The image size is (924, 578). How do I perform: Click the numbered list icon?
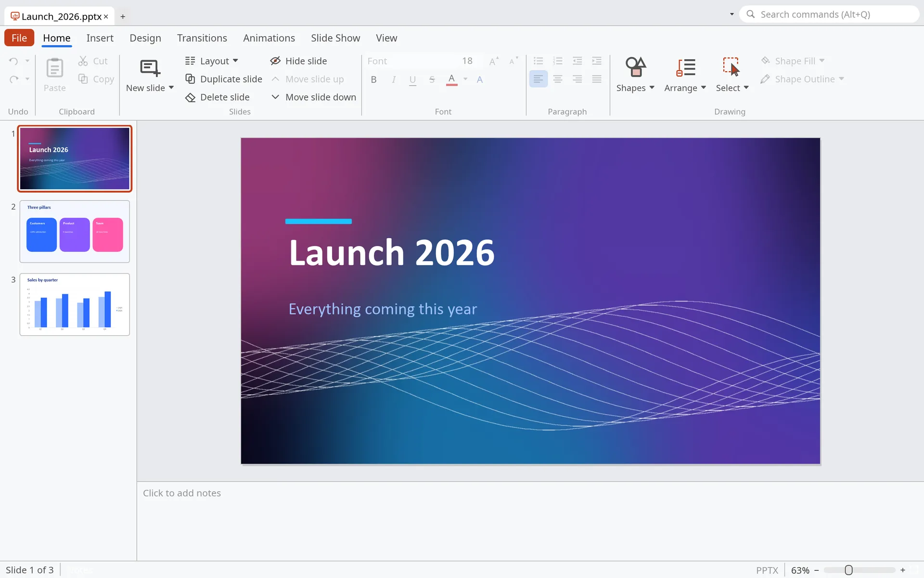[558, 61]
